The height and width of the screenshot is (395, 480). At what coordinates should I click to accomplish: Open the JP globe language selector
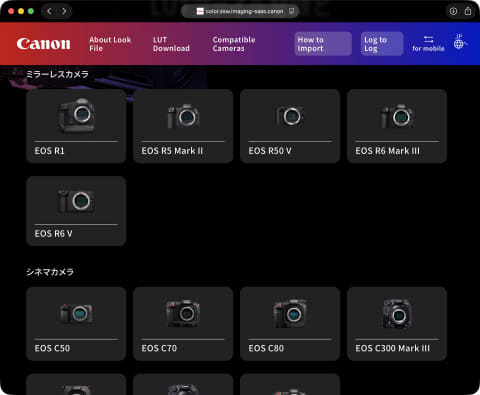(460, 41)
